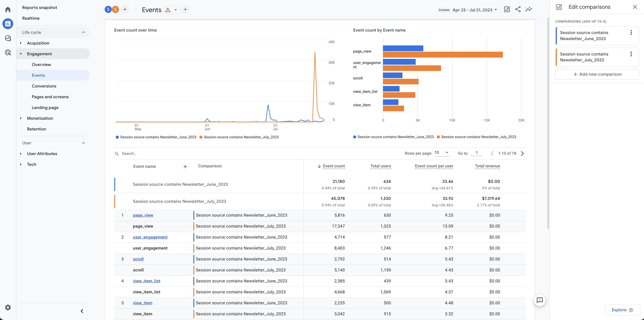Collapse the User section
This screenshot has width=644, height=320.
click(x=84, y=143)
